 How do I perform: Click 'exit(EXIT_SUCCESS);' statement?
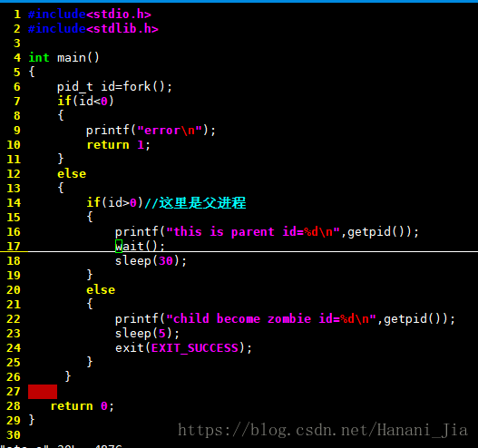[x=184, y=348]
